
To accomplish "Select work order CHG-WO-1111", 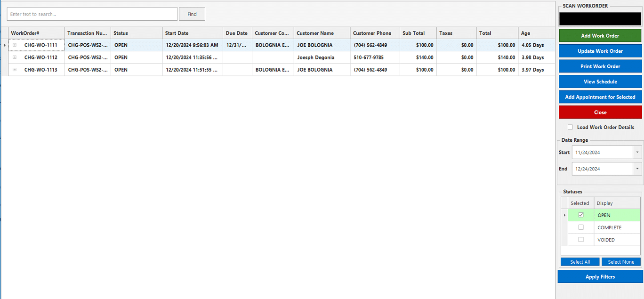I will 41,45.
